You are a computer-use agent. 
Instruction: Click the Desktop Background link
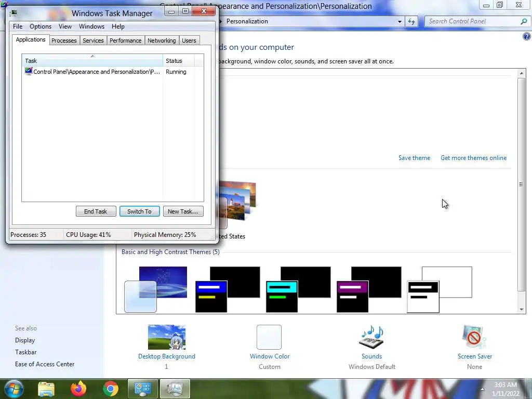167,356
